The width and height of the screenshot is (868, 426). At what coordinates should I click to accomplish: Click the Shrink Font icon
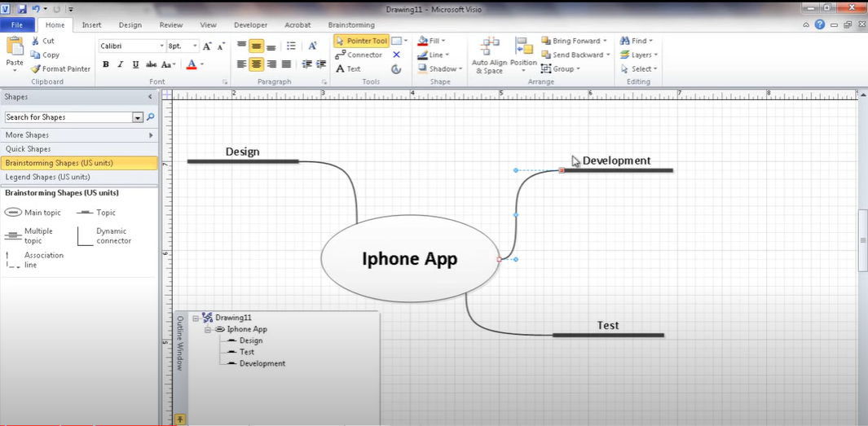[221, 46]
